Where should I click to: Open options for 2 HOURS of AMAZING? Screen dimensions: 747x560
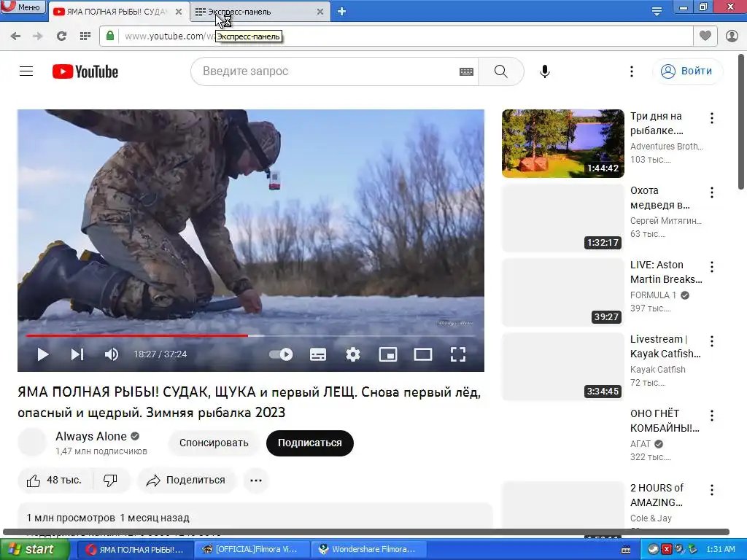click(712, 489)
